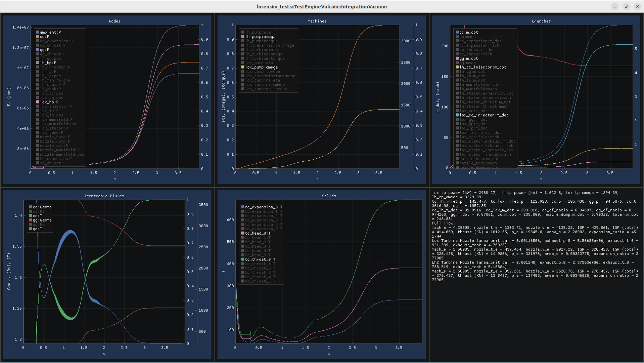Toggle lox_cc_injector:m_dot in Branches legend
Image resolution: width=644 pixels, height=363 pixels.
[484, 115]
